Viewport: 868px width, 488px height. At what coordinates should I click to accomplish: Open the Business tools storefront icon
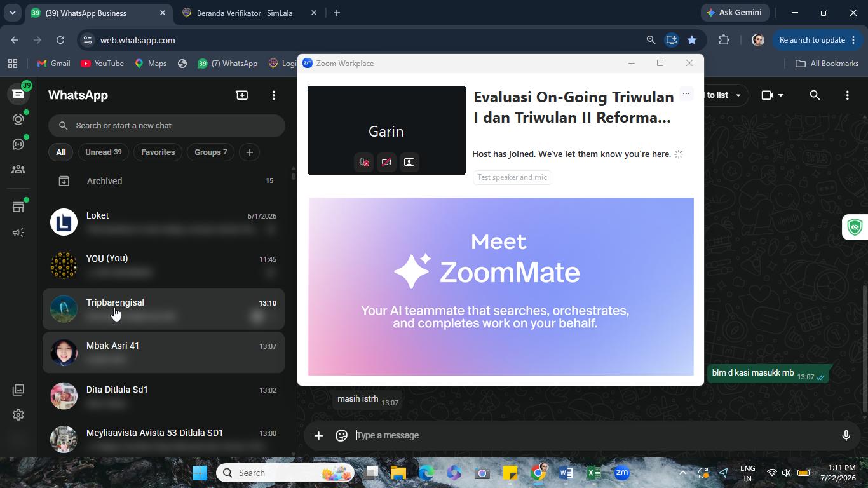18,207
